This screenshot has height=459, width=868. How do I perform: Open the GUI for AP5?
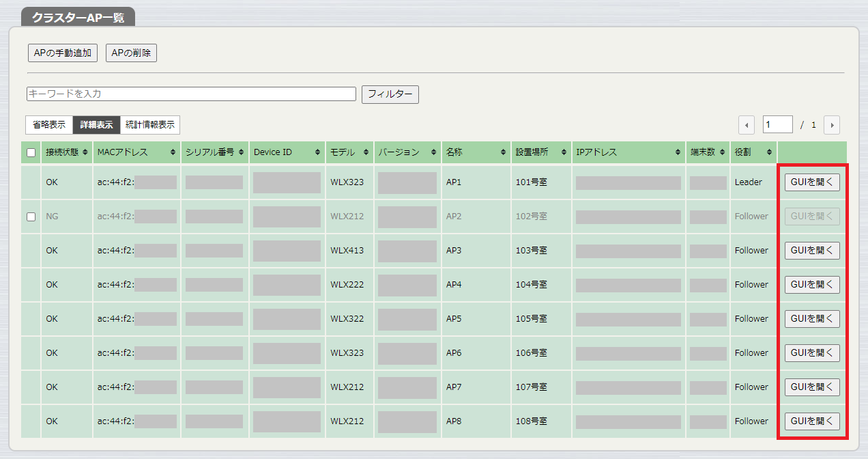[x=811, y=318]
